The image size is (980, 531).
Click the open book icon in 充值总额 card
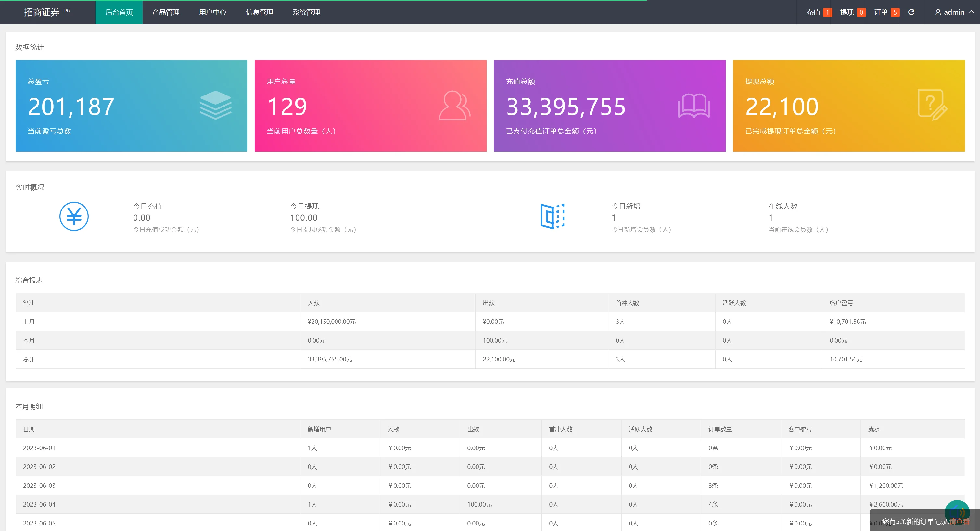[x=694, y=105]
